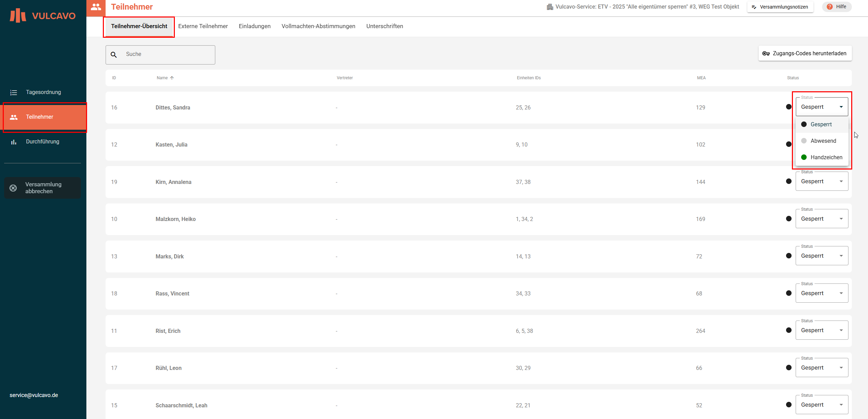
Task: Click the status dot of Malzkorn, Heiko
Action: 789,219
